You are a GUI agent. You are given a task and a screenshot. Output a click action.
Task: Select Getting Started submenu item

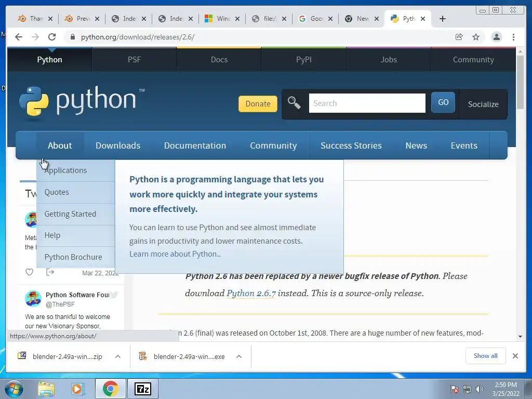(76, 214)
